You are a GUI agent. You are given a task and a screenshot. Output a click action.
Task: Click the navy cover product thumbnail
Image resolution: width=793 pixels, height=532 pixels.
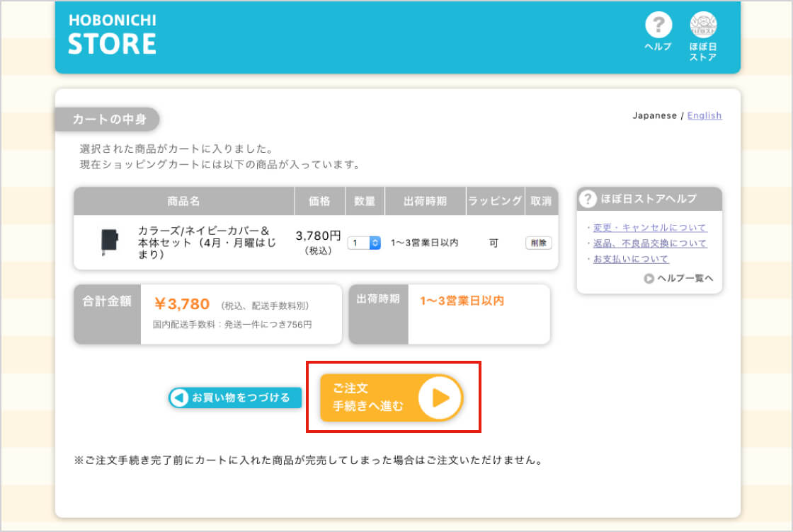click(x=109, y=243)
